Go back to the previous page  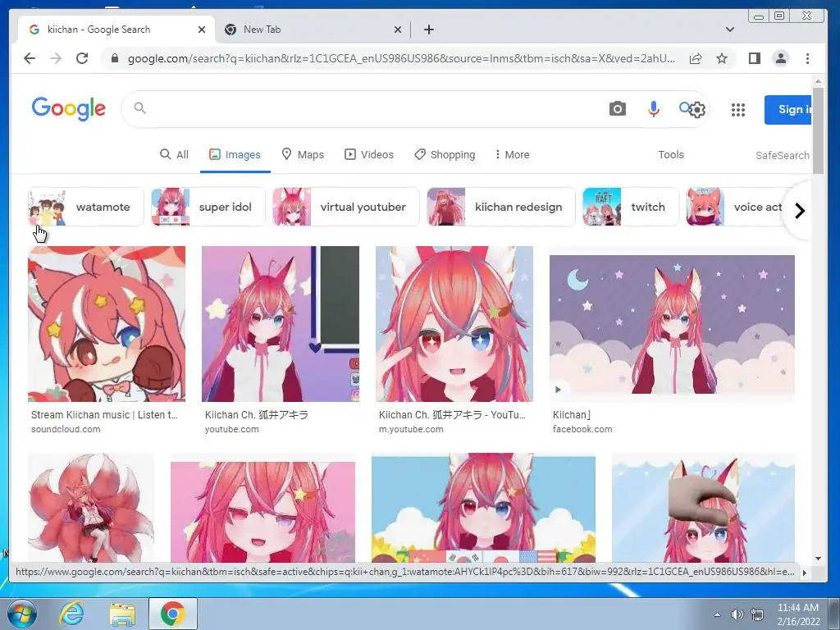point(30,58)
